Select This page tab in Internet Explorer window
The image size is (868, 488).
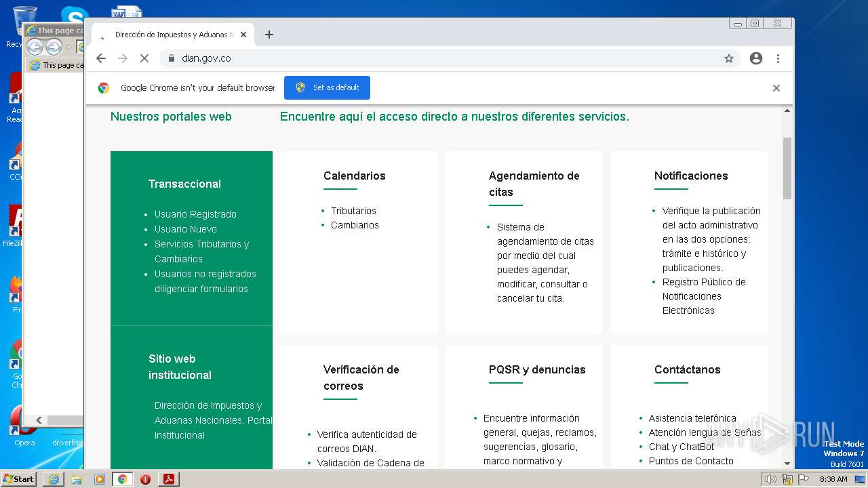(56, 65)
